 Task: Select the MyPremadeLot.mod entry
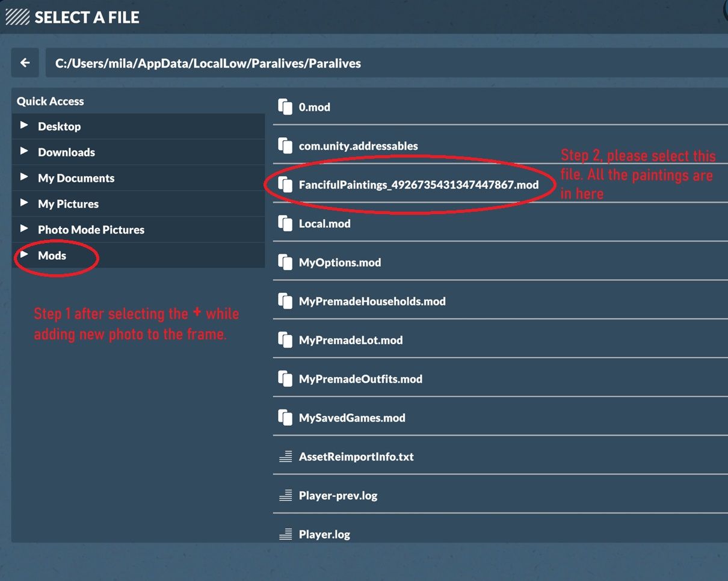351,340
